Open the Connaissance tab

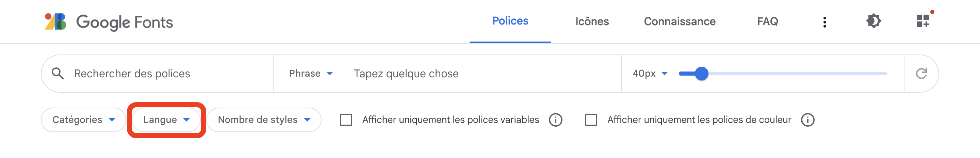point(680,21)
